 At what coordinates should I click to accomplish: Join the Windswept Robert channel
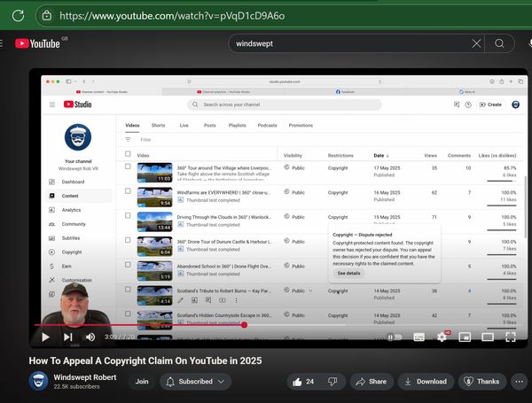point(142,382)
